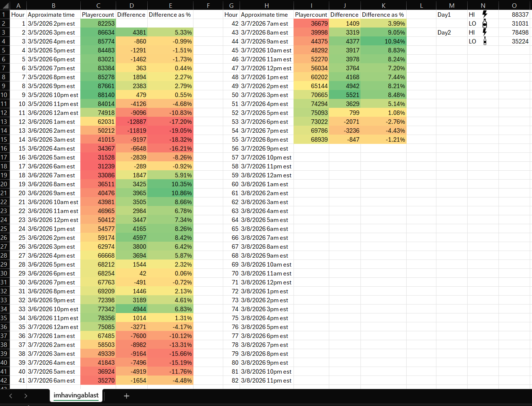
Task: Select the cell '3/7/2026 6am est'
Action: click(54, 380)
